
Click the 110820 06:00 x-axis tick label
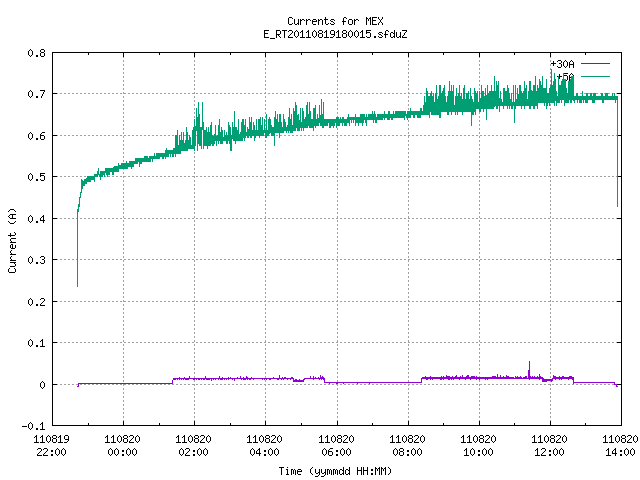coord(336,446)
